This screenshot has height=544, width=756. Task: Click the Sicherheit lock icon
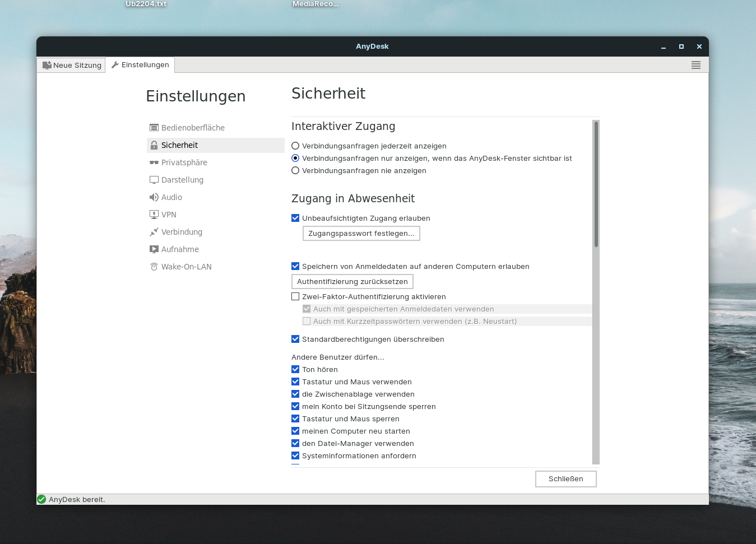(x=154, y=145)
